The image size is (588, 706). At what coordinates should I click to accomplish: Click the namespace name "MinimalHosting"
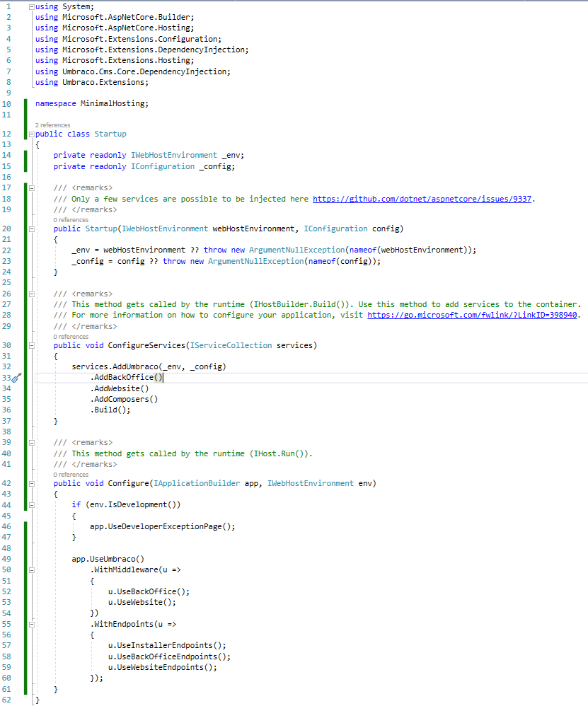pyautogui.click(x=114, y=103)
